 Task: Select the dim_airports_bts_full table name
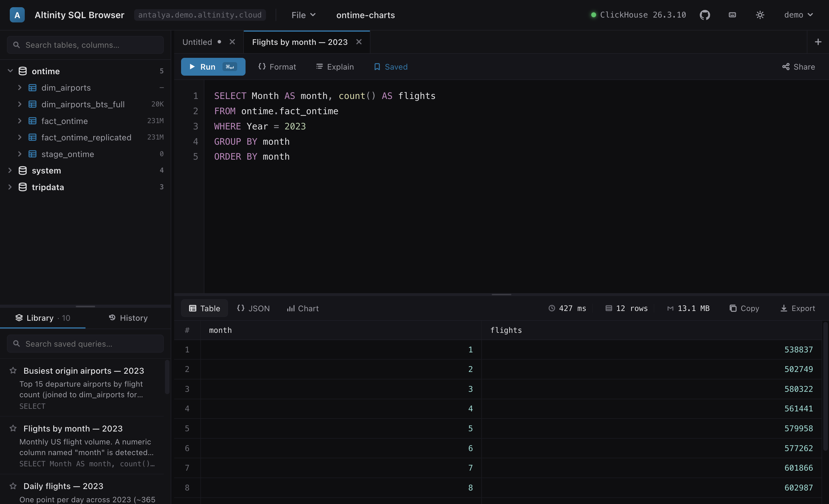[x=83, y=104]
